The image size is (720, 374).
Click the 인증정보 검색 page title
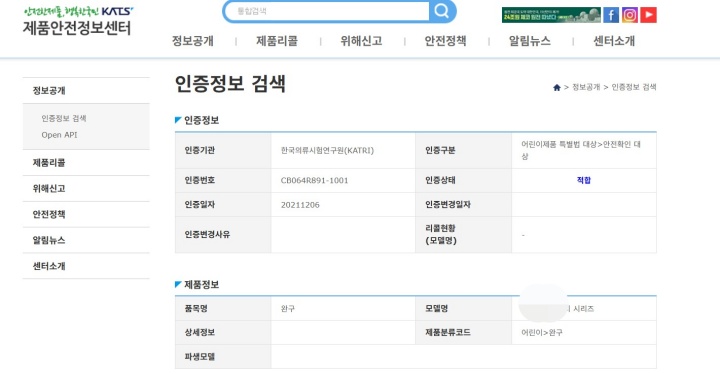(231, 84)
